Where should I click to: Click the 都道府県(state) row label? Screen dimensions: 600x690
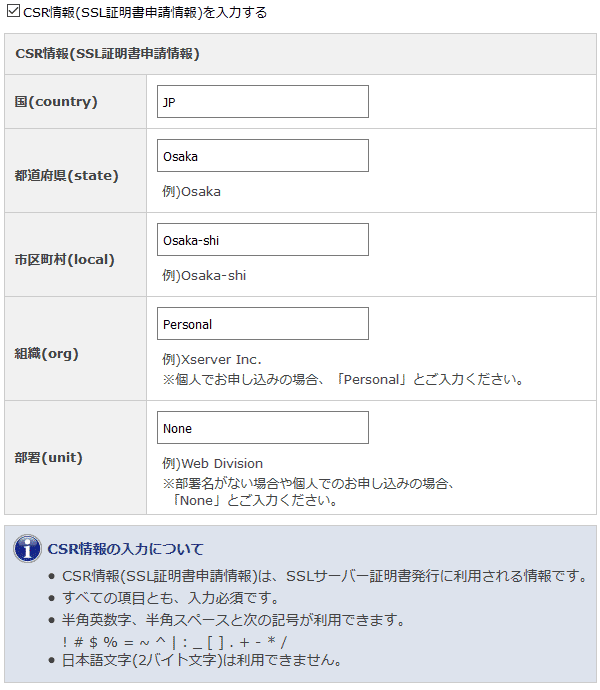pos(66,176)
